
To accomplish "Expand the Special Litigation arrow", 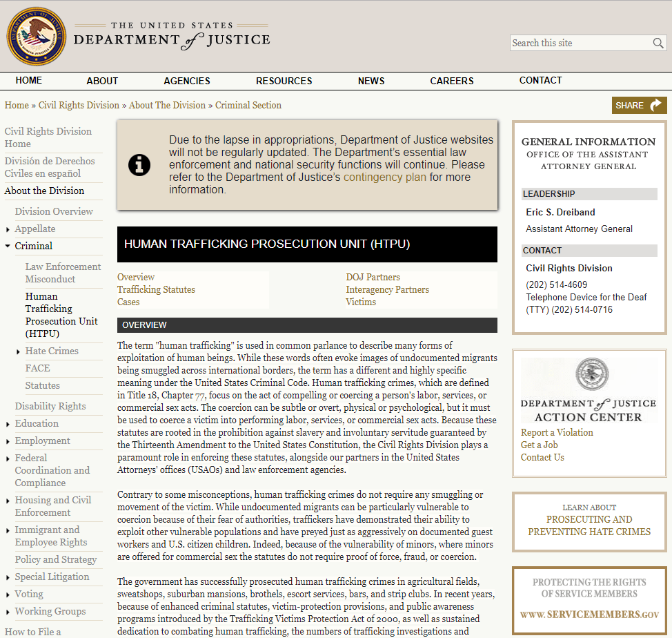I will [8, 578].
